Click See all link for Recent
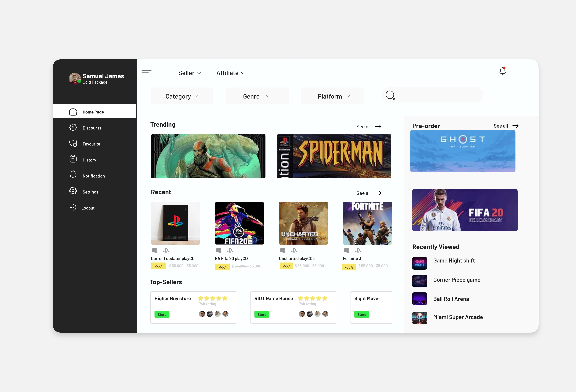The image size is (576, 392). [x=364, y=193]
